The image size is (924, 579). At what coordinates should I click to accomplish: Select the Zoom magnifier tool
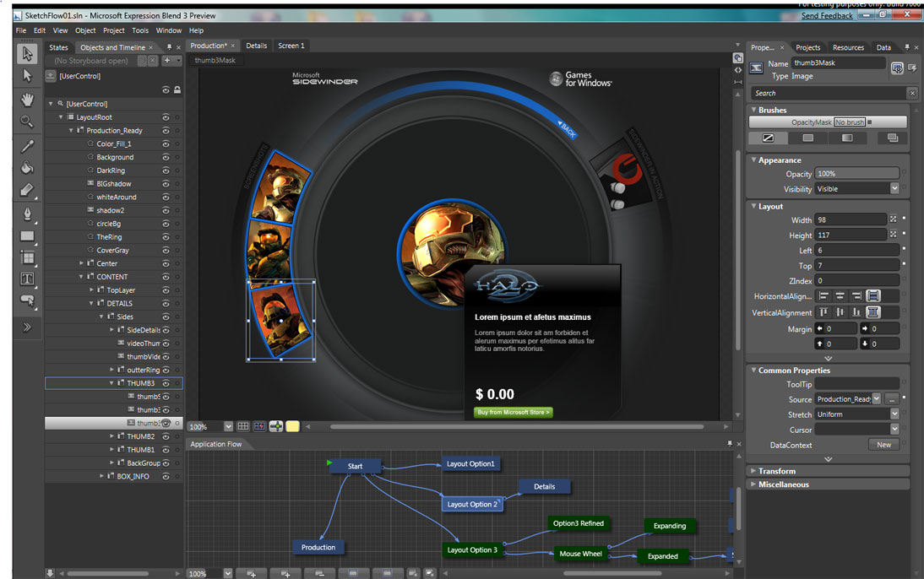(27, 122)
